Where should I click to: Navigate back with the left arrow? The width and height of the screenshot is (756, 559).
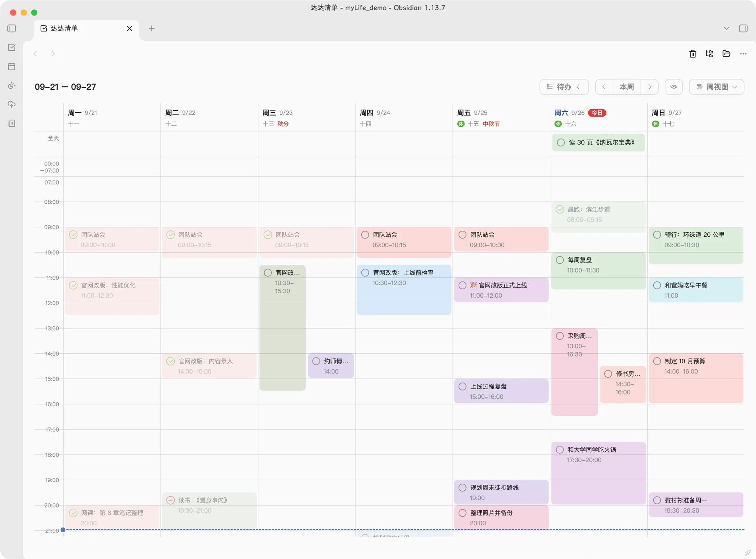click(36, 54)
